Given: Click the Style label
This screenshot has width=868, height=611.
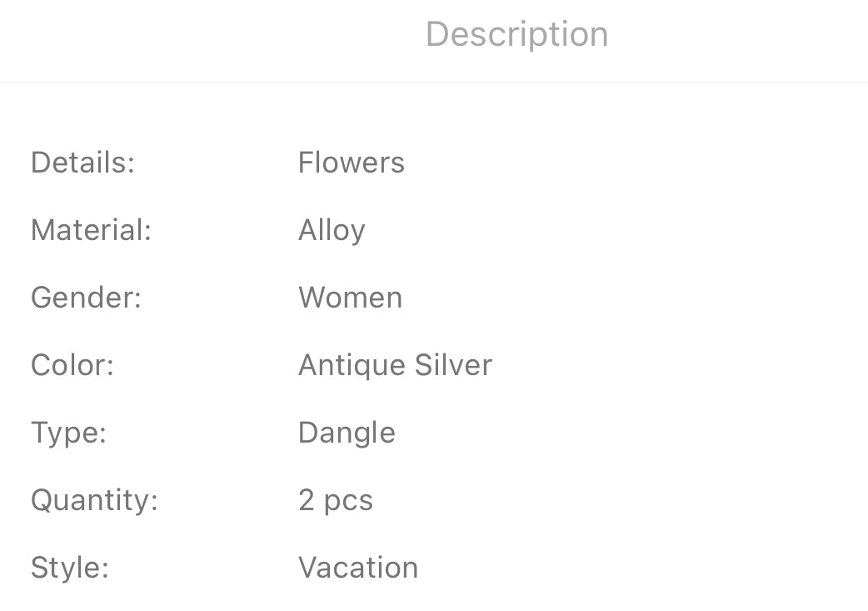Looking at the screenshot, I should (70, 568).
